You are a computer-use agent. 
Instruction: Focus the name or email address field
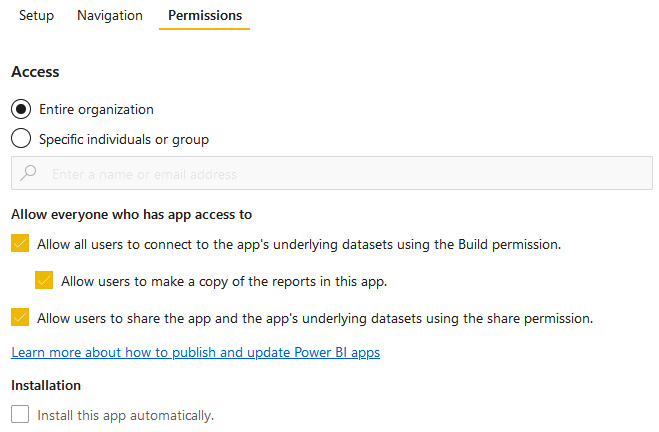pos(340,173)
